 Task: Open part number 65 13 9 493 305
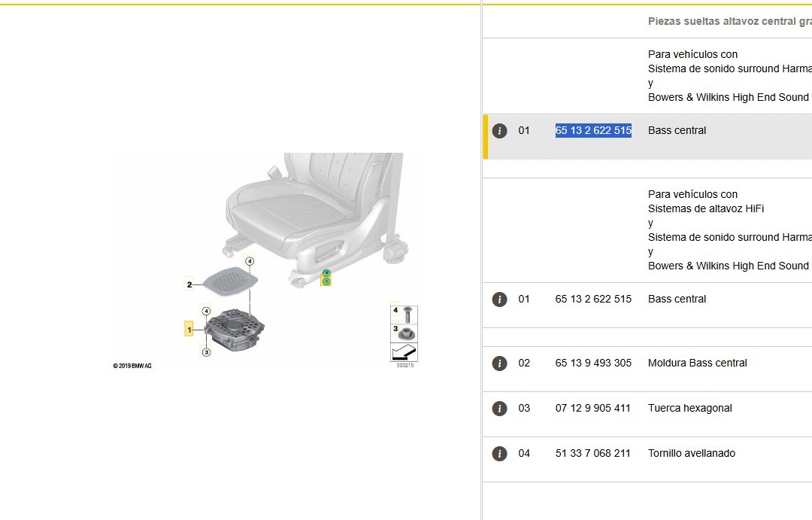tap(593, 363)
